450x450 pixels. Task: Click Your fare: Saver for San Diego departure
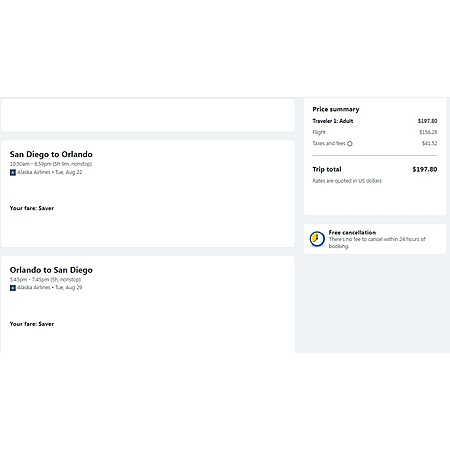tap(32, 208)
